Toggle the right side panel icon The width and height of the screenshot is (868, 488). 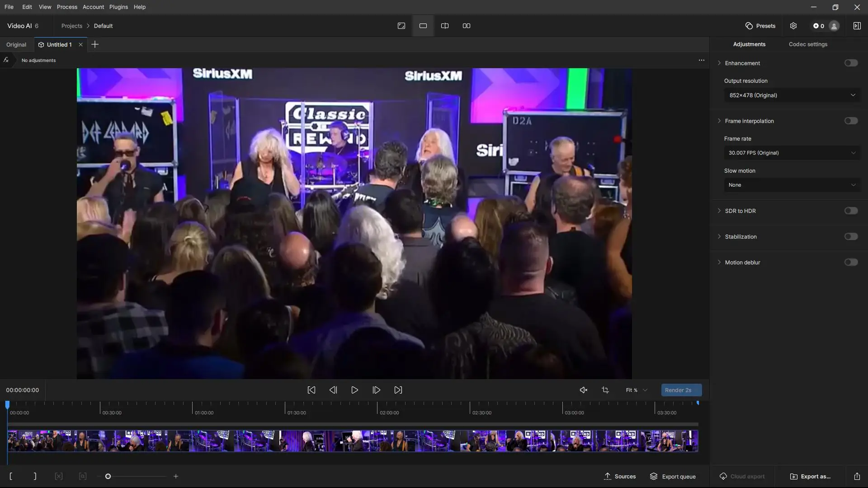coord(857,26)
